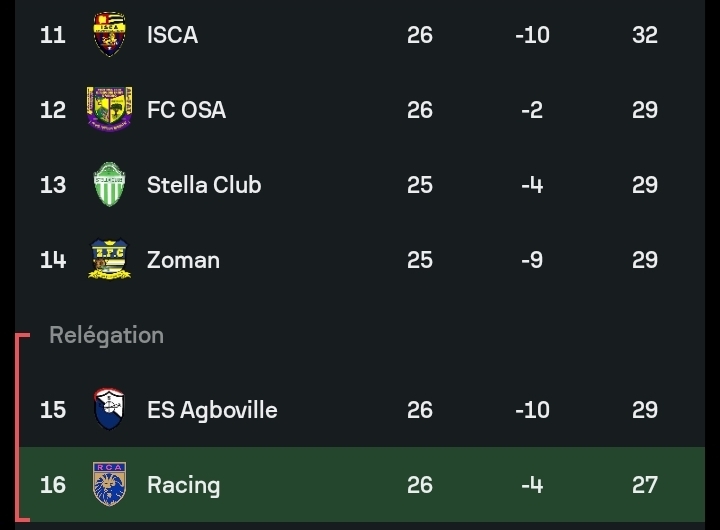Open the ISCA team page

tap(172, 35)
